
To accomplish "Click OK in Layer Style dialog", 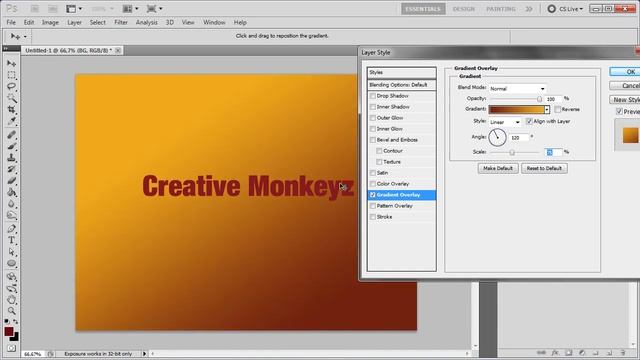I will click(x=625, y=72).
